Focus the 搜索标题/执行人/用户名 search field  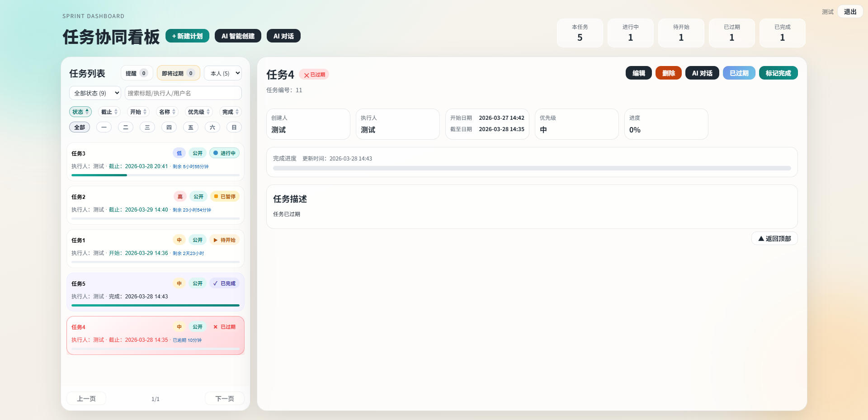pyautogui.click(x=183, y=93)
